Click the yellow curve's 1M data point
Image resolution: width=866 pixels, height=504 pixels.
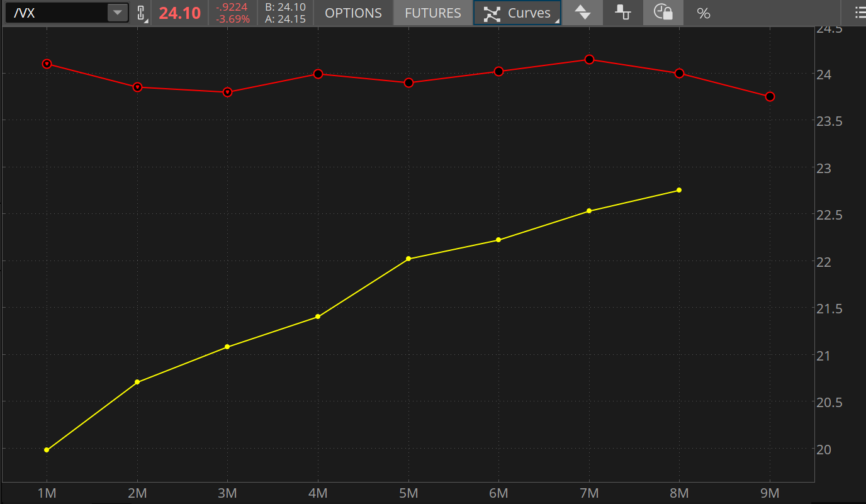point(47,449)
